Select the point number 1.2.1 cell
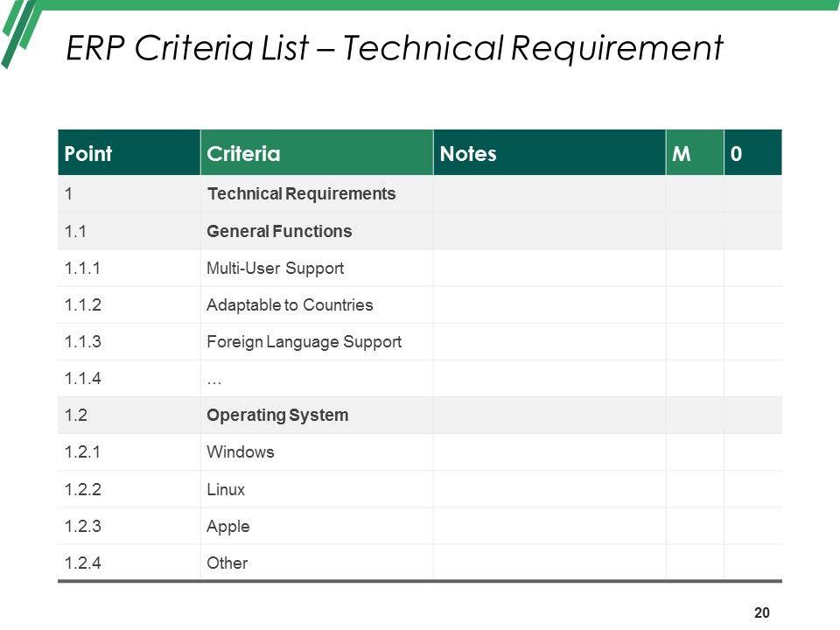The width and height of the screenshot is (840, 630). (84, 452)
